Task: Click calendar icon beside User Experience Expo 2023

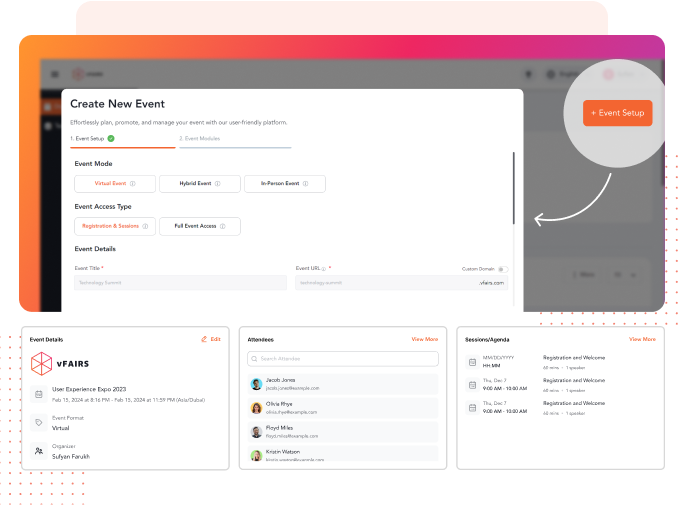Action: tap(39, 394)
